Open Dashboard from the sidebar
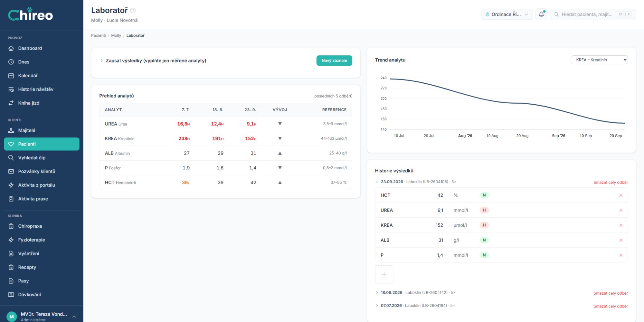Image resolution: width=644 pixels, height=322 pixels. [x=42, y=48]
